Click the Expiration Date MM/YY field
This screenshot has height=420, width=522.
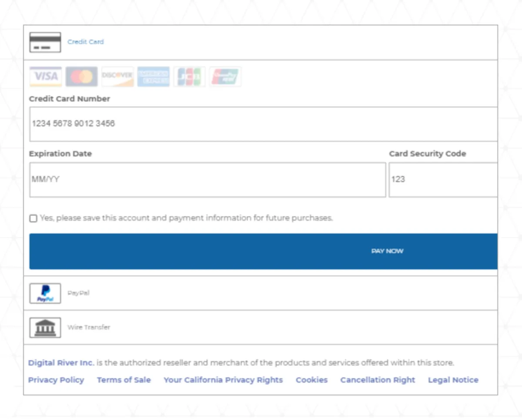coord(207,180)
